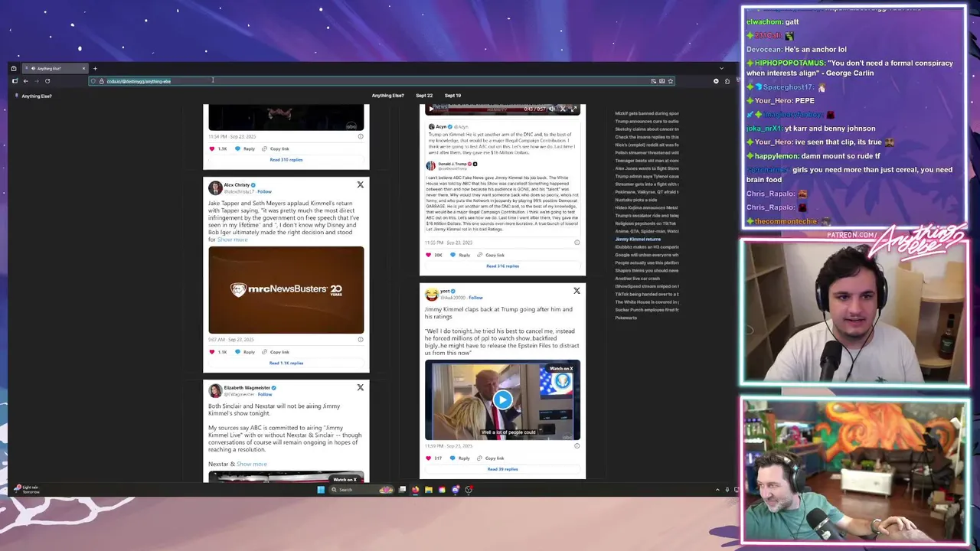The height and width of the screenshot is (551, 980).
Task: Open Windows Start menu on taskbar
Action: coord(321,490)
